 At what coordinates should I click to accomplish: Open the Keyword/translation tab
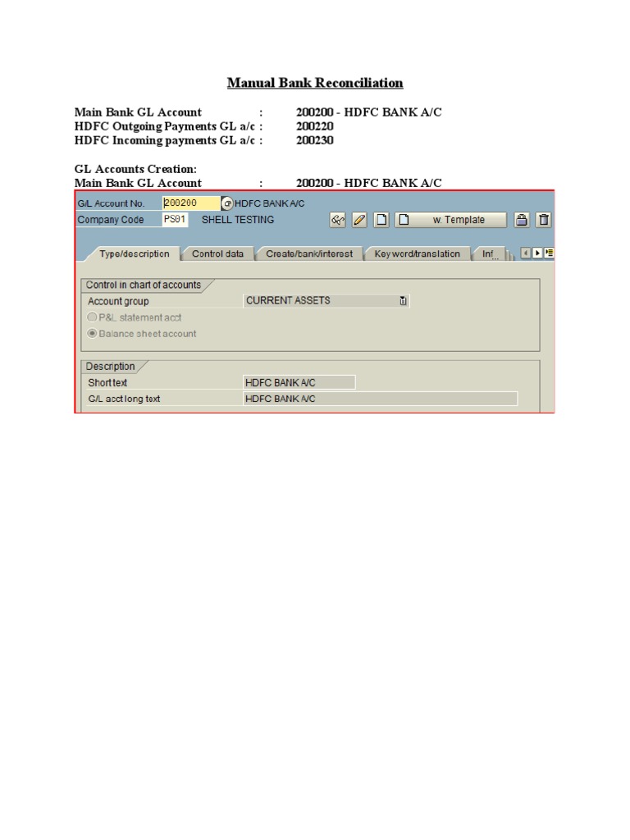417,254
